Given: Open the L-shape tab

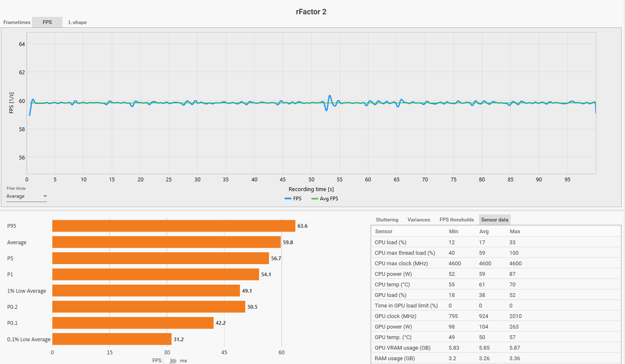Looking at the screenshot, I should coord(78,22).
